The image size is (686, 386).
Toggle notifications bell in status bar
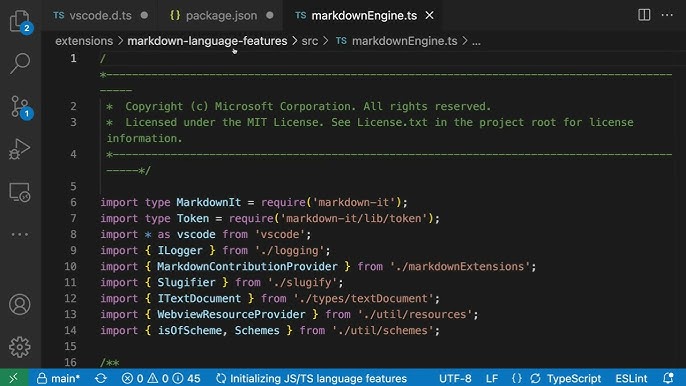[668, 378]
